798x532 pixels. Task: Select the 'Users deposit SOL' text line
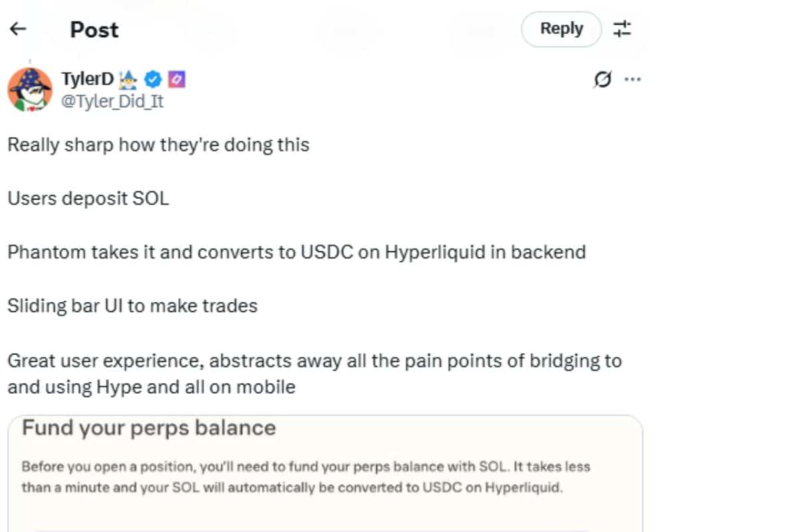88,199
